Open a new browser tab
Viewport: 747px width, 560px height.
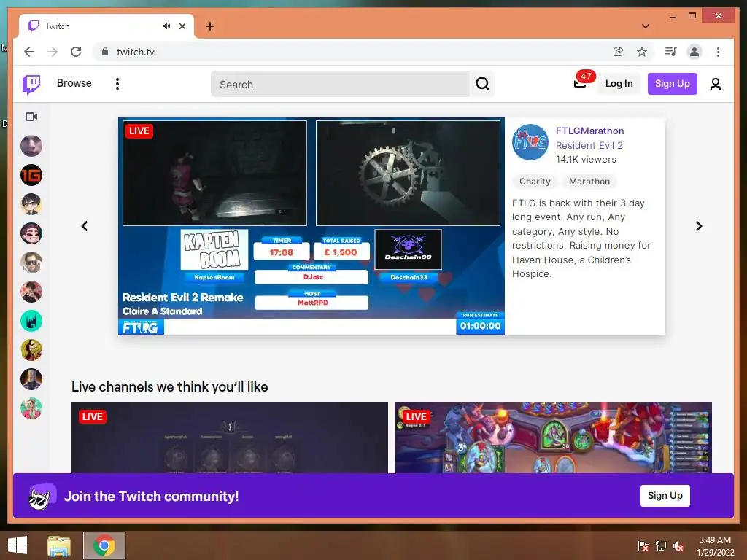coord(210,26)
